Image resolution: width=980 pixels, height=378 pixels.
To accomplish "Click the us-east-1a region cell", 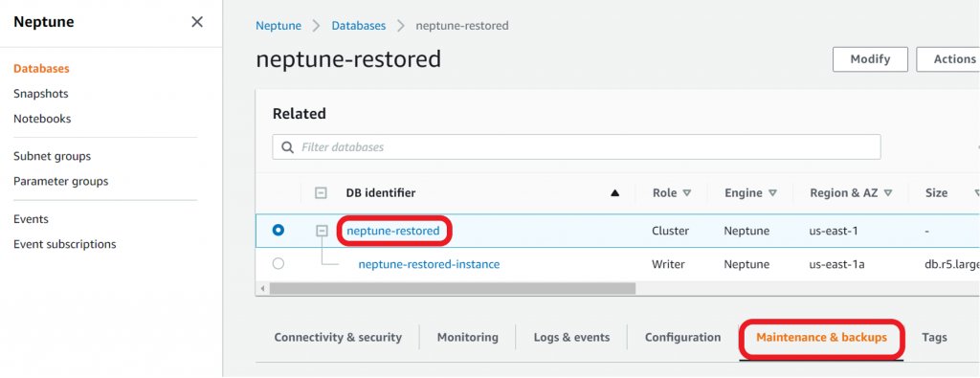I will pos(836,264).
